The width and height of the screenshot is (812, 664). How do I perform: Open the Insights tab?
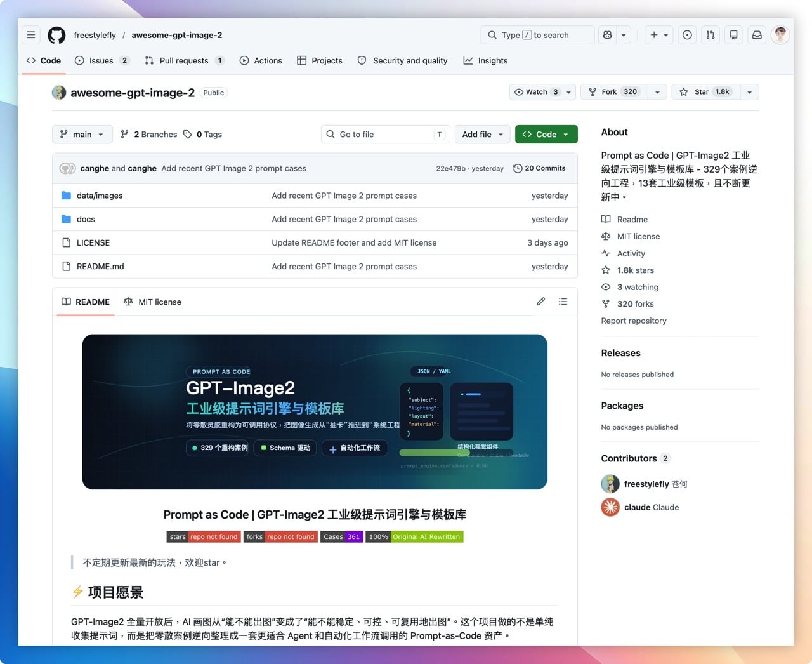coord(485,60)
